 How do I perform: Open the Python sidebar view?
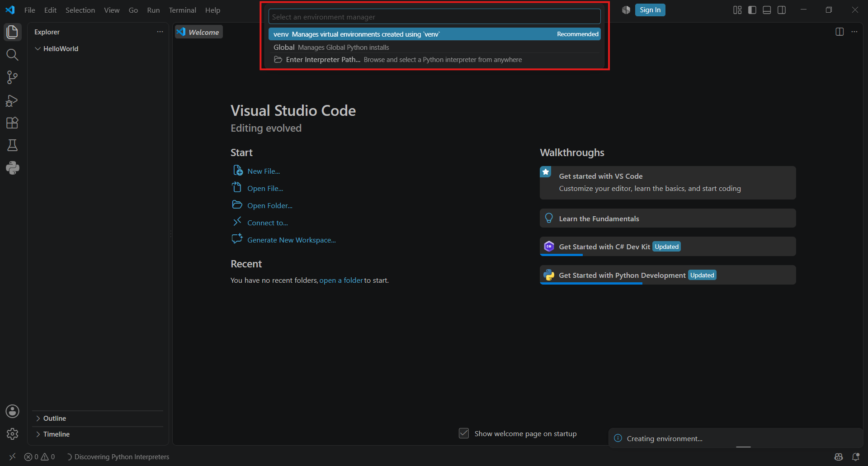click(13, 168)
